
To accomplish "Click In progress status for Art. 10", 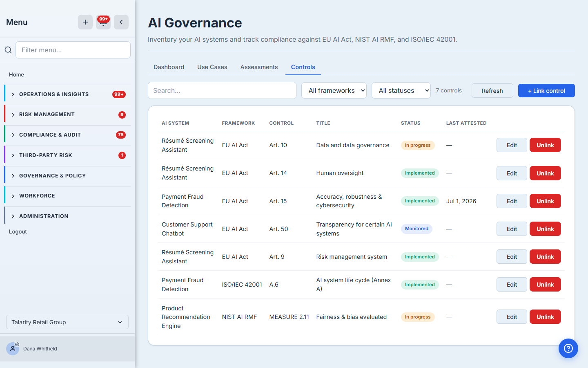I will coord(418,145).
